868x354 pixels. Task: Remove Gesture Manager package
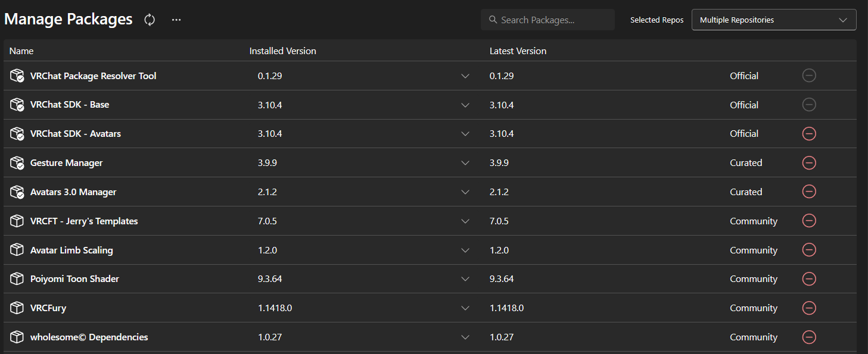[809, 162]
